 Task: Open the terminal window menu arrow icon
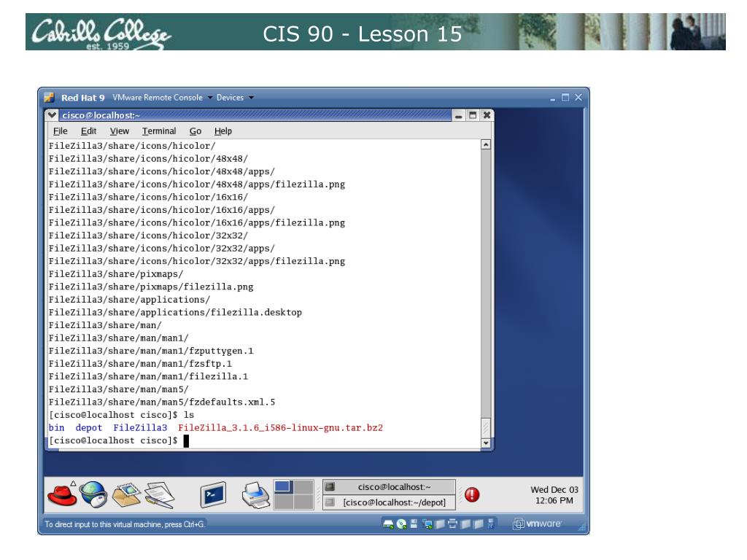[x=52, y=114]
